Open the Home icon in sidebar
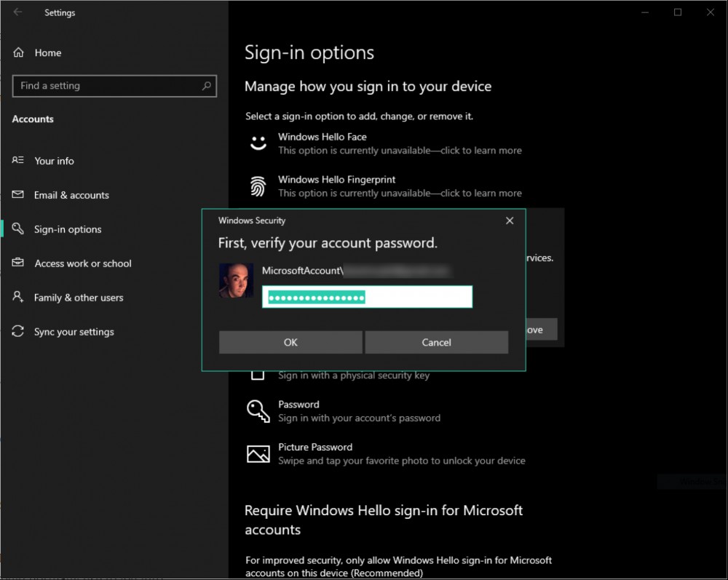 point(19,52)
